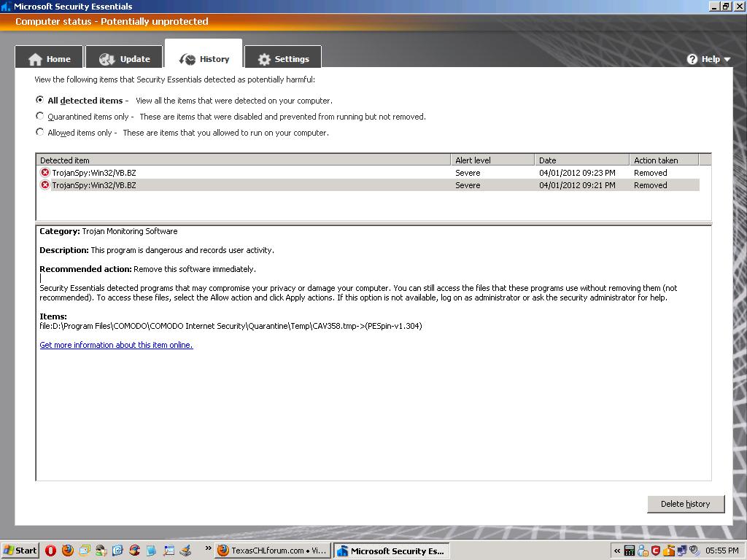Select TrojanSpy row dated 09:21 PM
The height and width of the screenshot is (560, 747).
click(368, 184)
